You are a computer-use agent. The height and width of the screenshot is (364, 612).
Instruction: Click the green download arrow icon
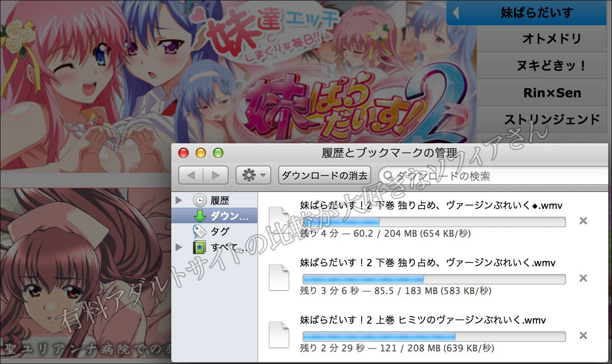click(200, 216)
